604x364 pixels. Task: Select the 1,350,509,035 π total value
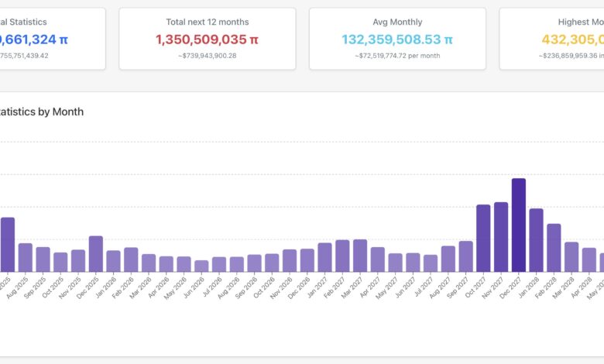[207, 39]
